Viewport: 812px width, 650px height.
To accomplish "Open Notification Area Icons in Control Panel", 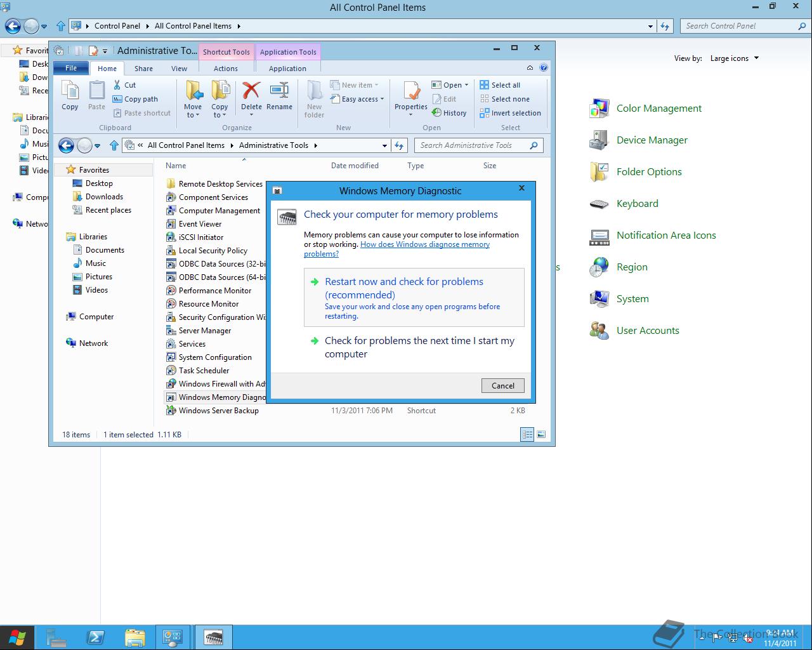I will click(653, 235).
